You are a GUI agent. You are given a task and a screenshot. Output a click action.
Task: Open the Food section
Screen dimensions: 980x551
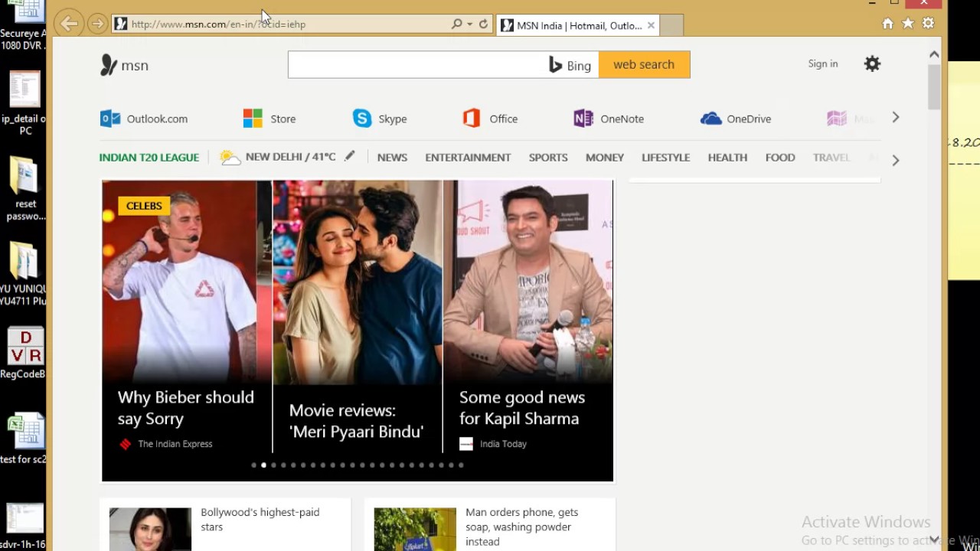click(x=780, y=157)
